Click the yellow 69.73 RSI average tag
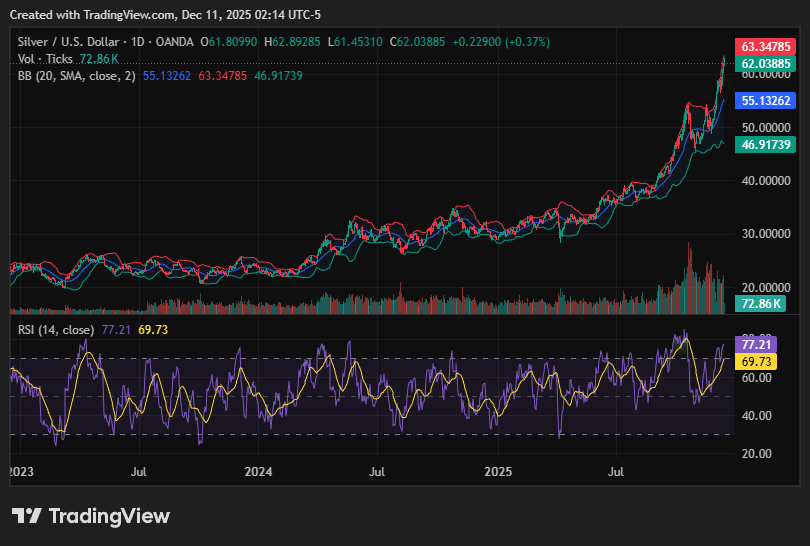810x546 pixels. [755, 360]
